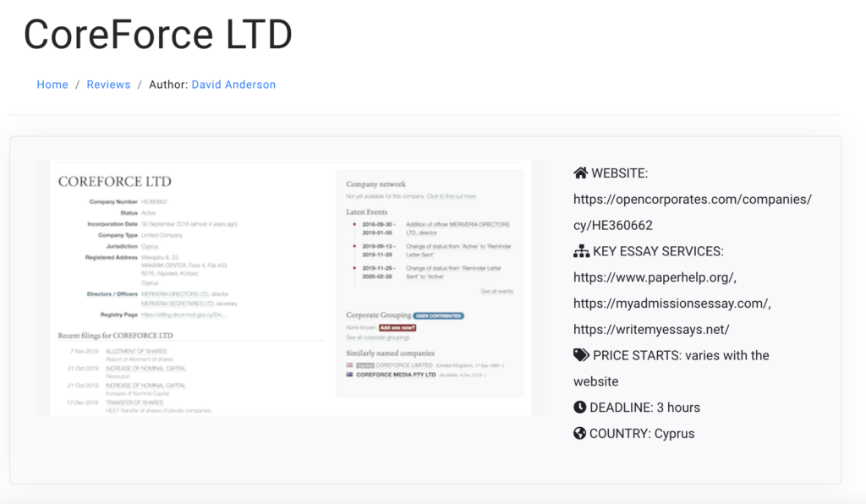Select the https://myadmissionsessay.com/ text

pos(672,303)
